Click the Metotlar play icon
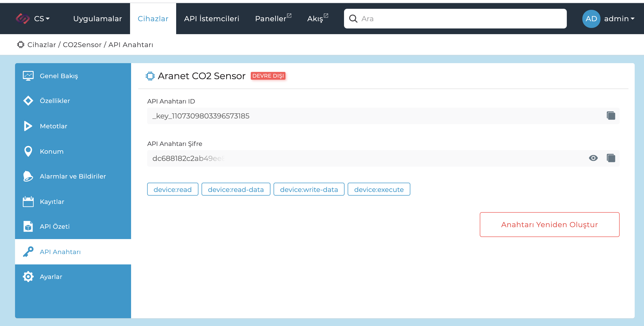This screenshot has height=326, width=644. (x=28, y=126)
